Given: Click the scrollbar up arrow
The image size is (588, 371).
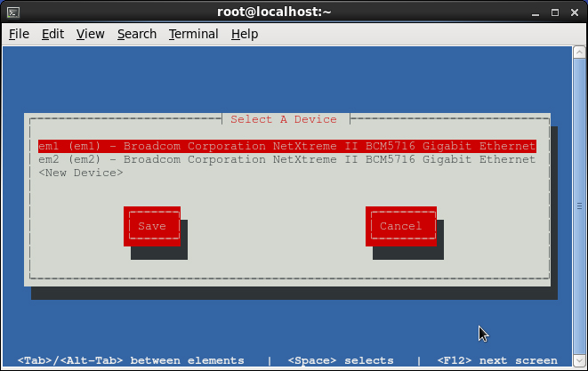Looking at the screenshot, I should pos(579,52).
